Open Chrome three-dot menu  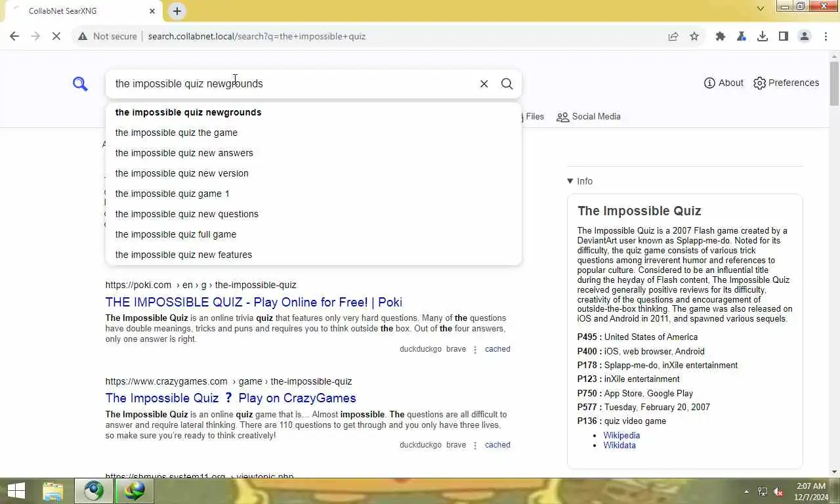826,36
